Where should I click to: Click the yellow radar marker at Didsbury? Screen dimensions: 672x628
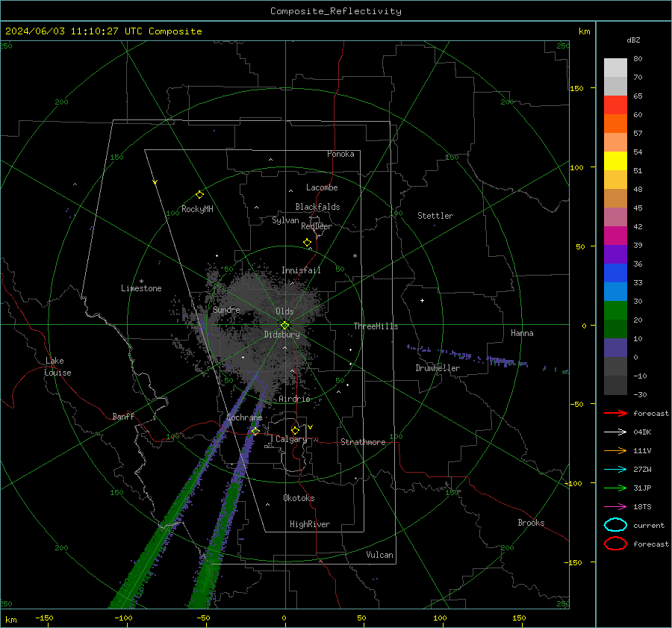[x=284, y=326]
